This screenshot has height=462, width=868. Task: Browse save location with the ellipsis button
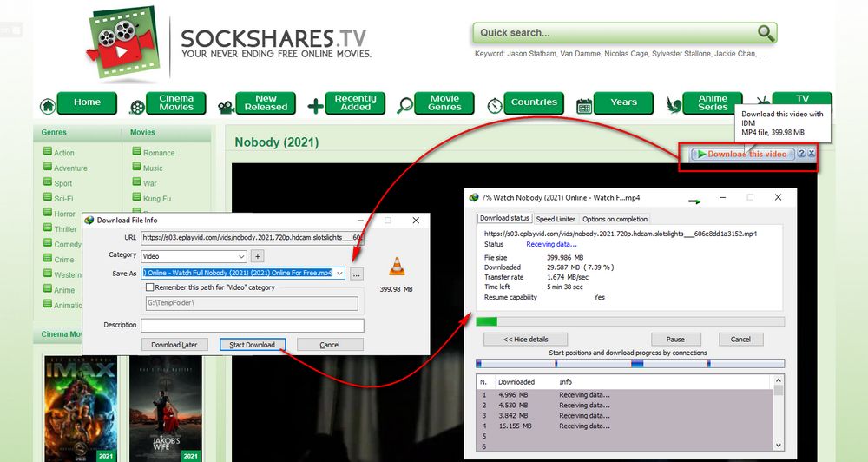point(357,274)
